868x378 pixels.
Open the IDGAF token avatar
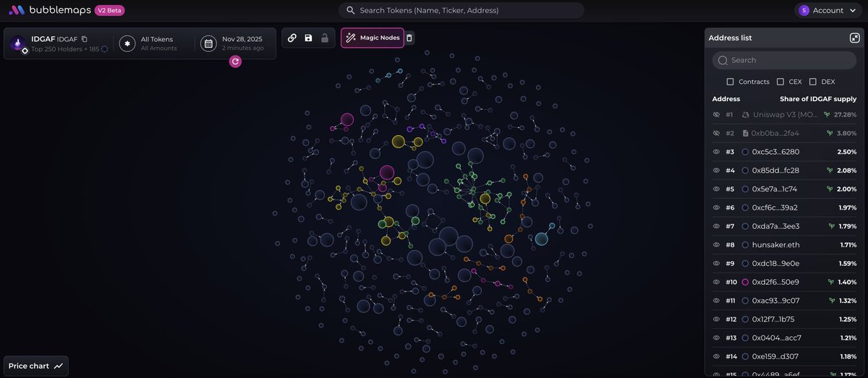(17, 44)
